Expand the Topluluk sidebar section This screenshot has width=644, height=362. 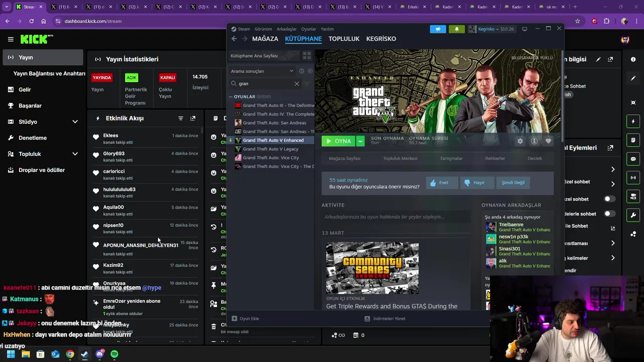coord(75,154)
